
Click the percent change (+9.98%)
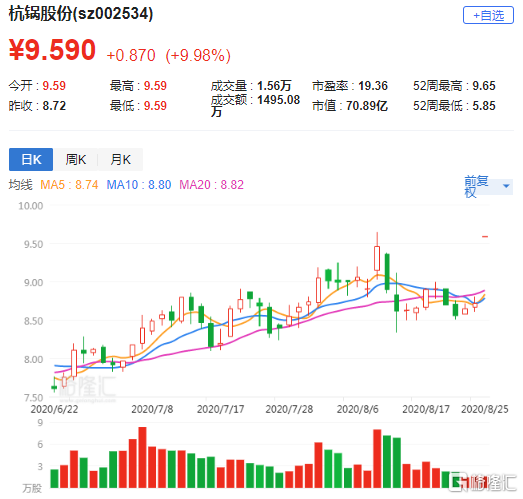(x=198, y=55)
